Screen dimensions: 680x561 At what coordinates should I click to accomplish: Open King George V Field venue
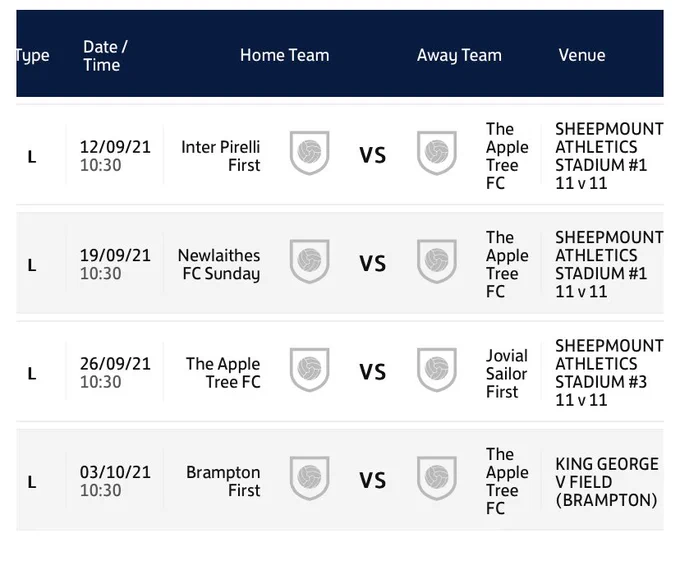(x=607, y=482)
